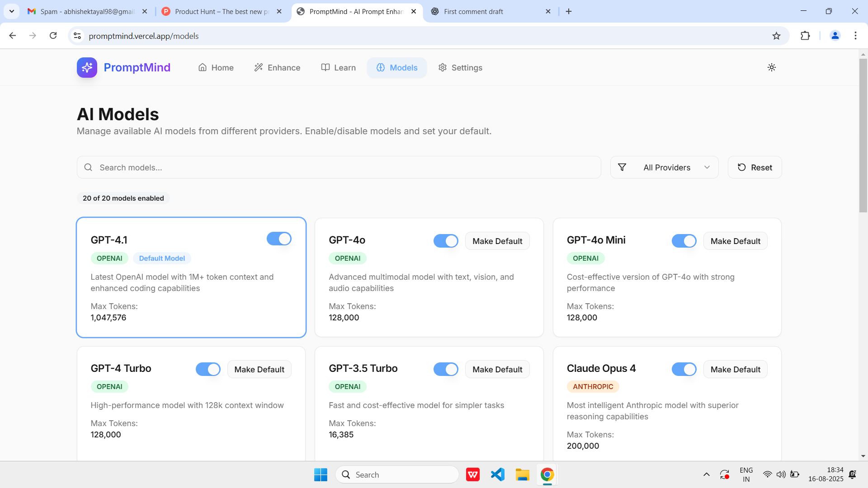Toggle the light/dark theme sun icon
The height and width of the screenshot is (488, 868).
tap(772, 67)
